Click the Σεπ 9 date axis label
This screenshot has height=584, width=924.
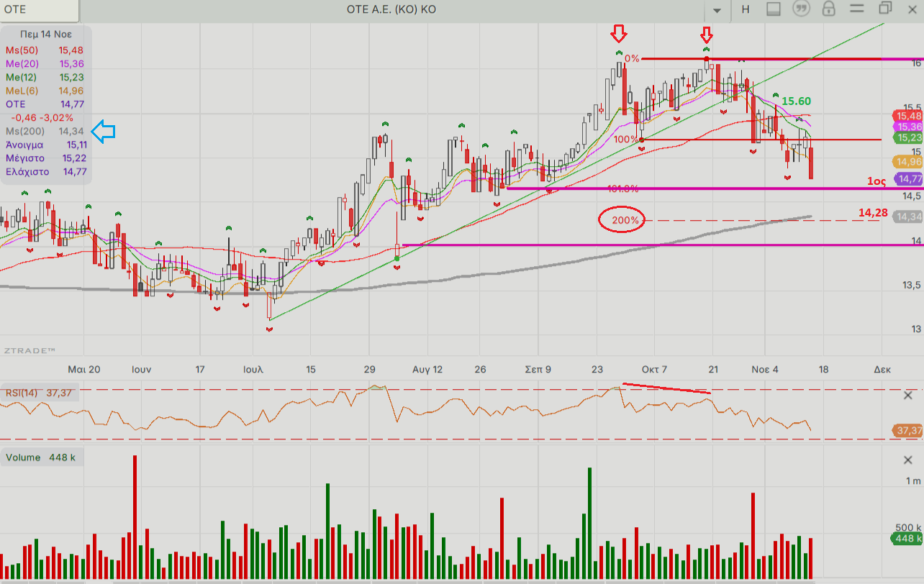(x=538, y=369)
